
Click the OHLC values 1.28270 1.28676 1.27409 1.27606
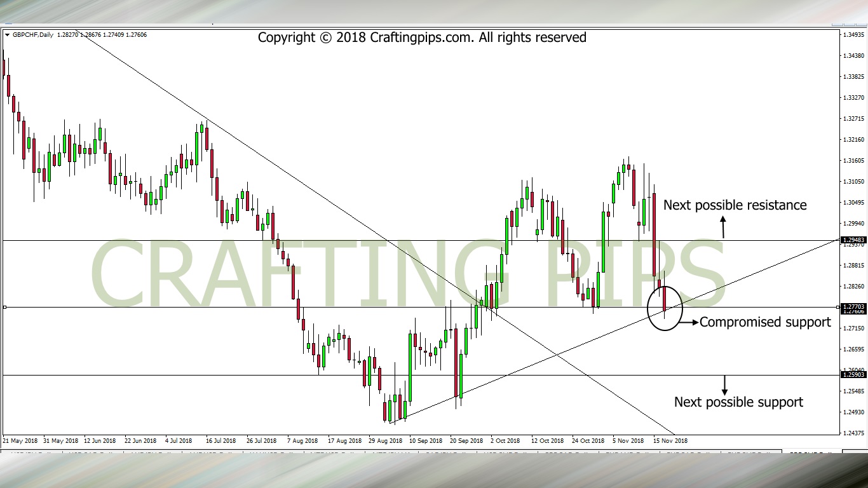(102, 35)
